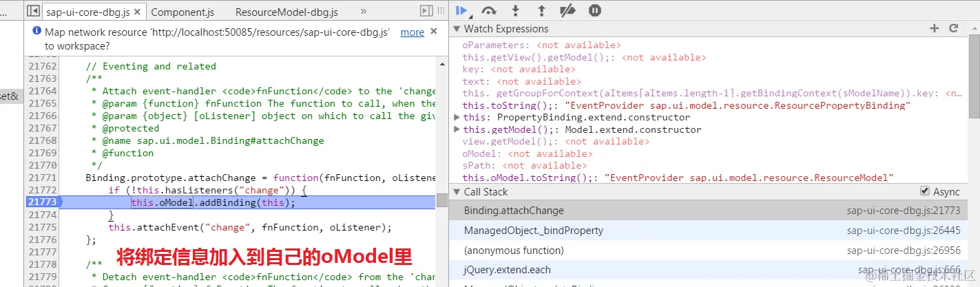Expand this.getModel() watch entry

457,129
